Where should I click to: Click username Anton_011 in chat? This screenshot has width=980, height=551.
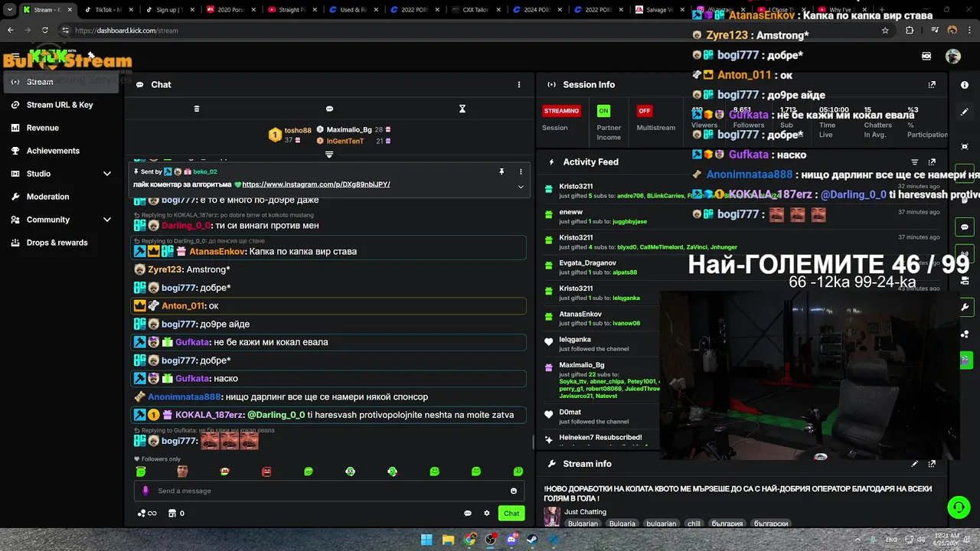[183, 306]
